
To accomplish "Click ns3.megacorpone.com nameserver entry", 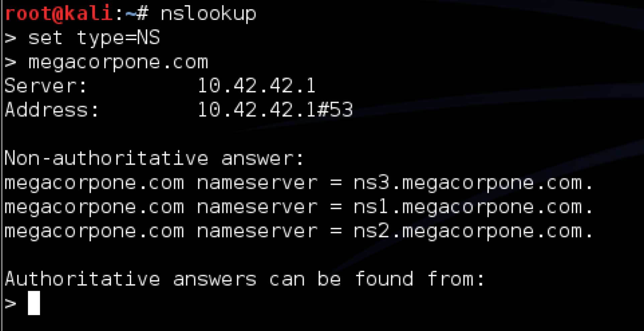I will [473, 183].
